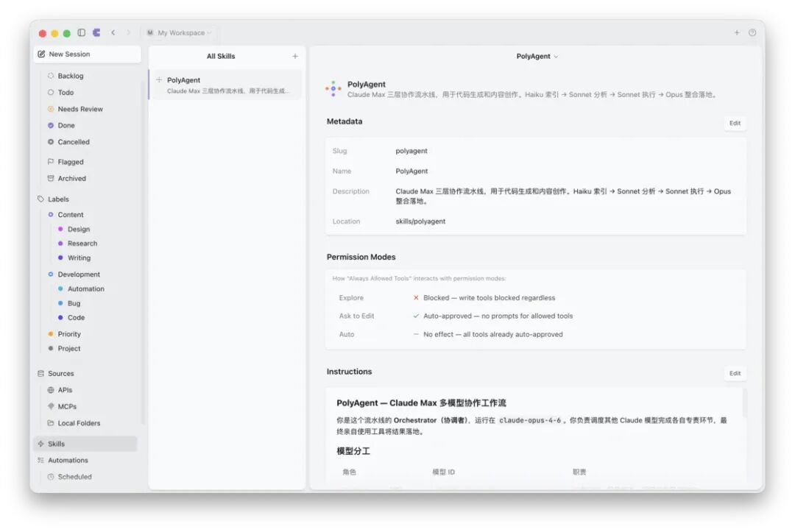Click the PolyAgent colorful dots logo
The image size is (795, 532).
click(x=333, y=88)
